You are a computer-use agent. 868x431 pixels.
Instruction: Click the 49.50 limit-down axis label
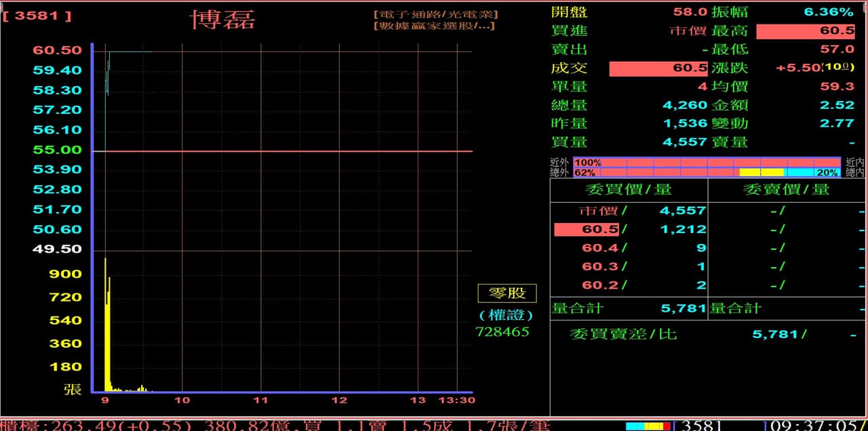pyautogui.click(x=58, y=249)
